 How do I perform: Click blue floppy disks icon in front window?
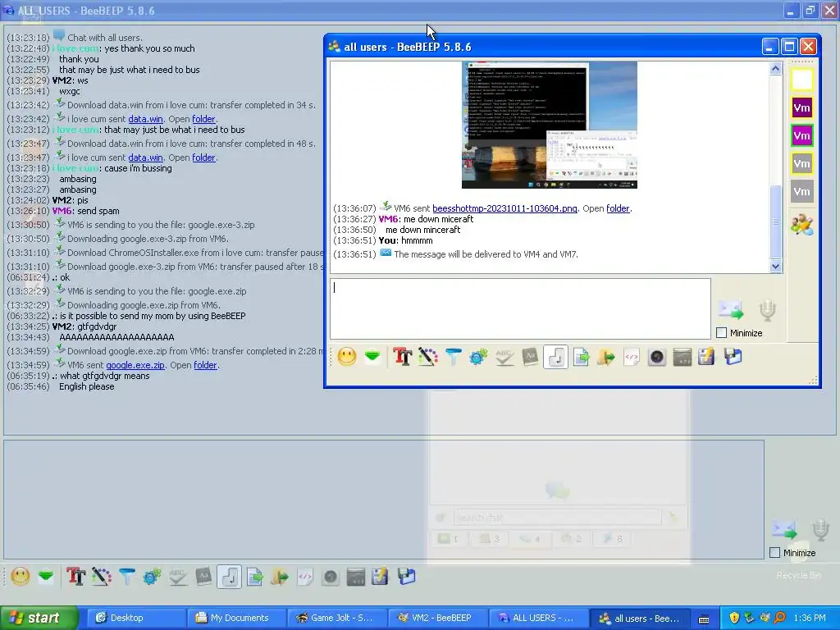(x=733, y=357)
